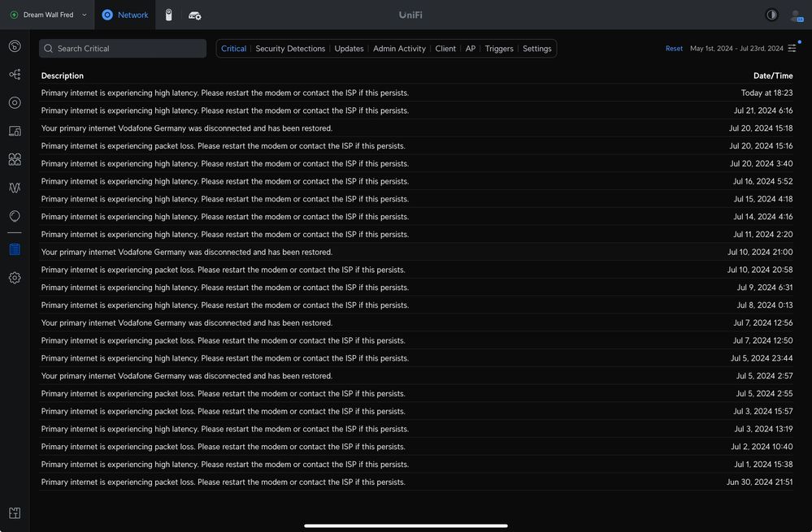Click the UniFi logo in header

coord(410,15)
